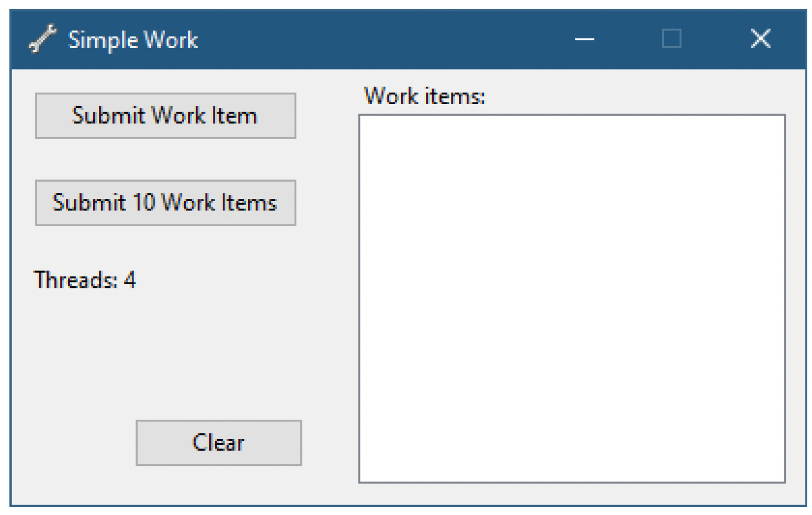Image resolution: width=812 pixels, height=515 pixels.
Task: Submit 10 work items at once
Action: click(165, 203)
